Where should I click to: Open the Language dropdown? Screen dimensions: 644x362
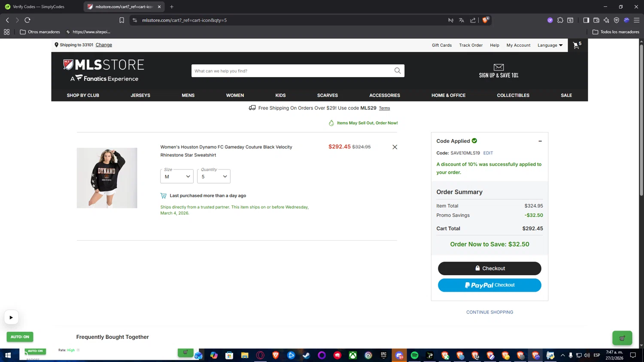(x=550, y=45)
